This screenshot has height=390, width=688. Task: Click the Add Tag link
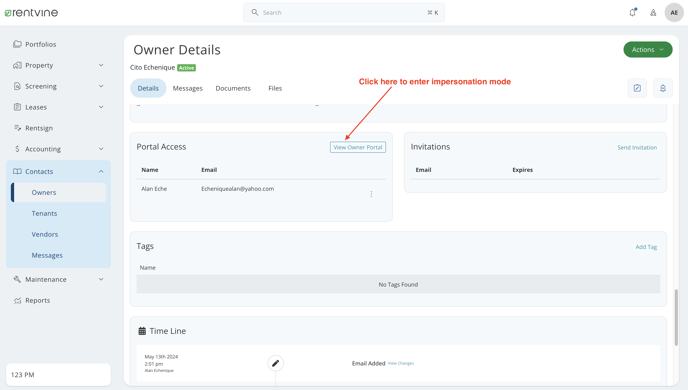(646, 247)
